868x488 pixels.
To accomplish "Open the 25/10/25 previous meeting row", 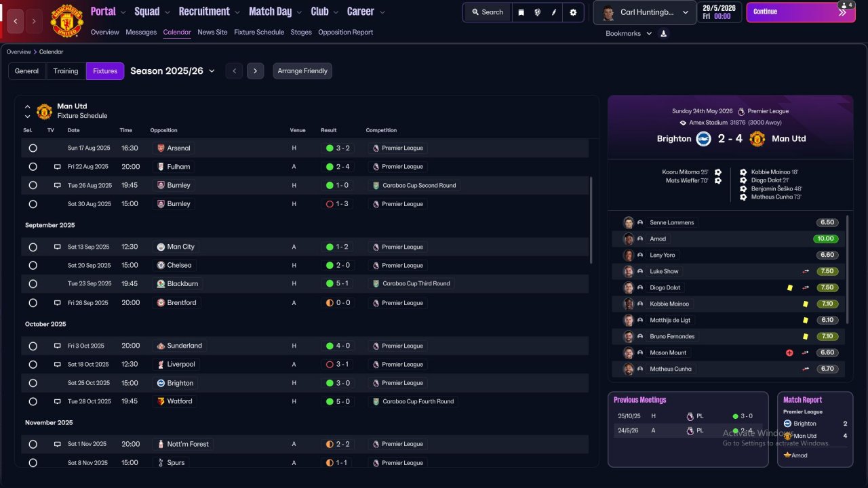I will pyautogui.click(x=688, y=416).
